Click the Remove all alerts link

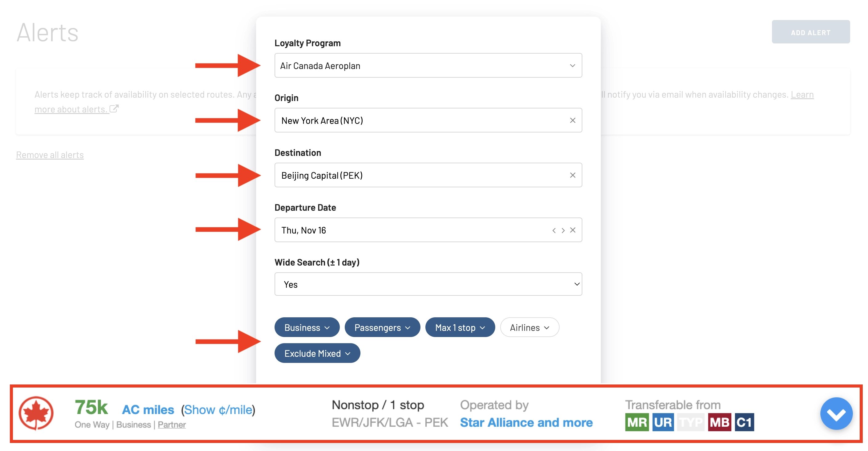pyautogui.click(x=50, y=155)
